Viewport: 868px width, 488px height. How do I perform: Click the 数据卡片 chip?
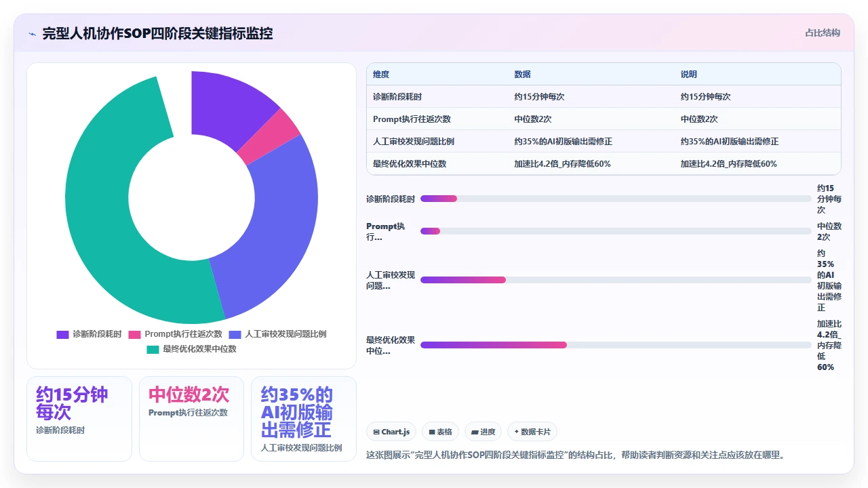pos(532,432)
